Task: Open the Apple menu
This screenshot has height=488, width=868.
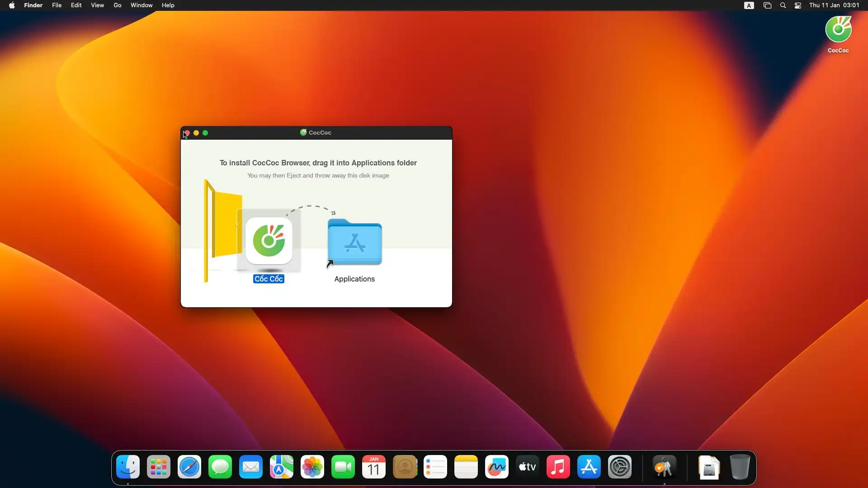Action: (12, 5)
